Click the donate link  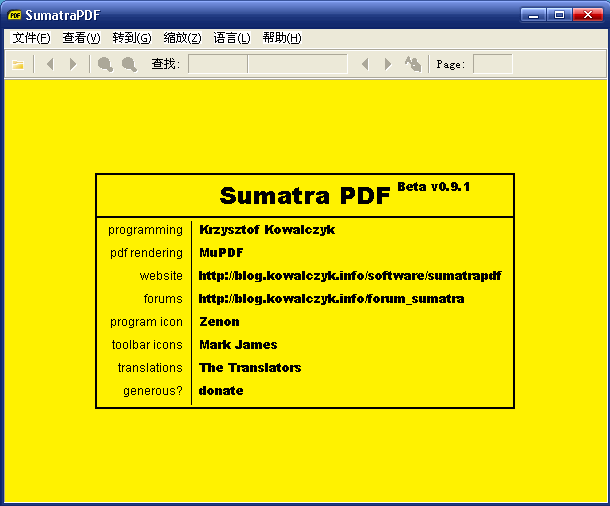click(x=221, y=390)
